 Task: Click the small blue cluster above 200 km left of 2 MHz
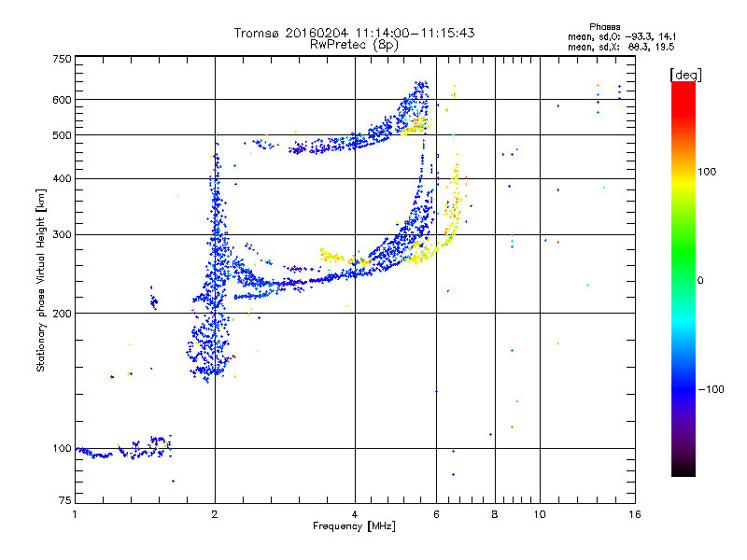tap(153, 300)
